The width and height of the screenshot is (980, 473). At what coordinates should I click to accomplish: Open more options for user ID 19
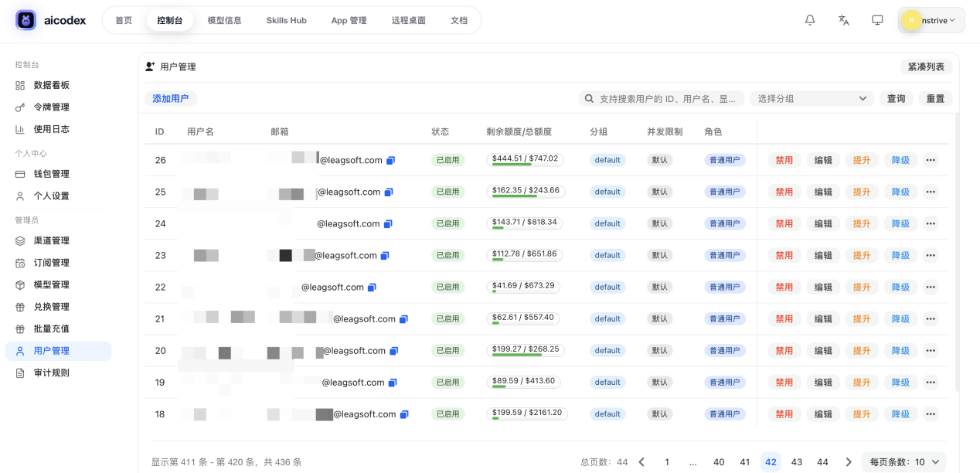[931, 383]
